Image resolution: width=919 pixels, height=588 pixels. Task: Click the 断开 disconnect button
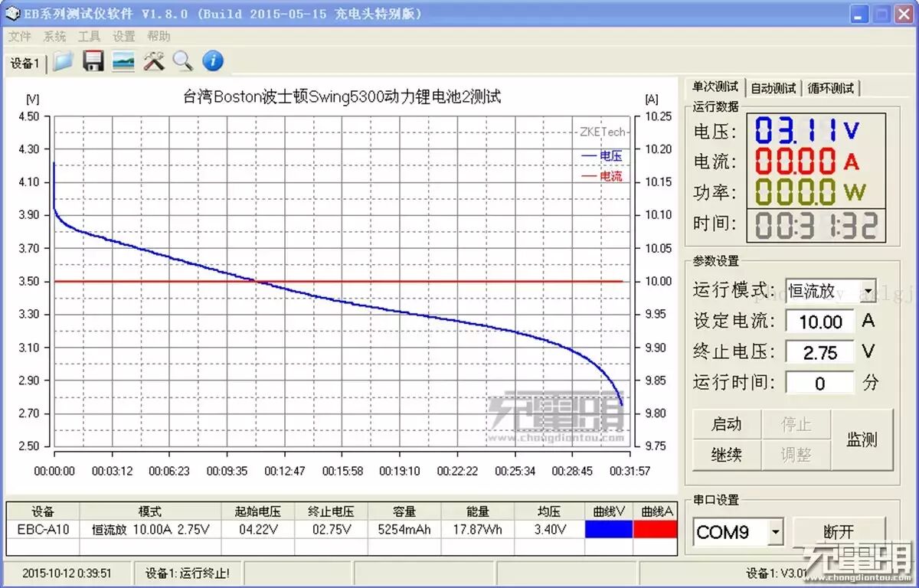839,531
